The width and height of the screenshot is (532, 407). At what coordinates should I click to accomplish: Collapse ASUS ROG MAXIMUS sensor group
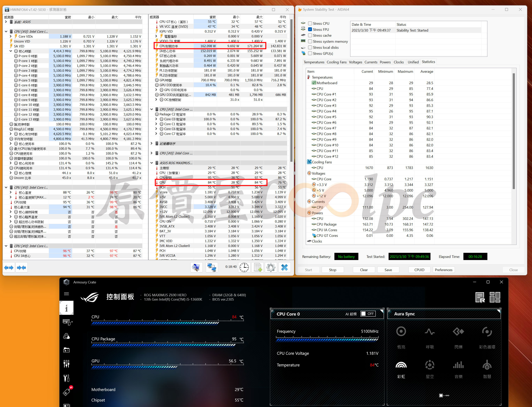152,163
